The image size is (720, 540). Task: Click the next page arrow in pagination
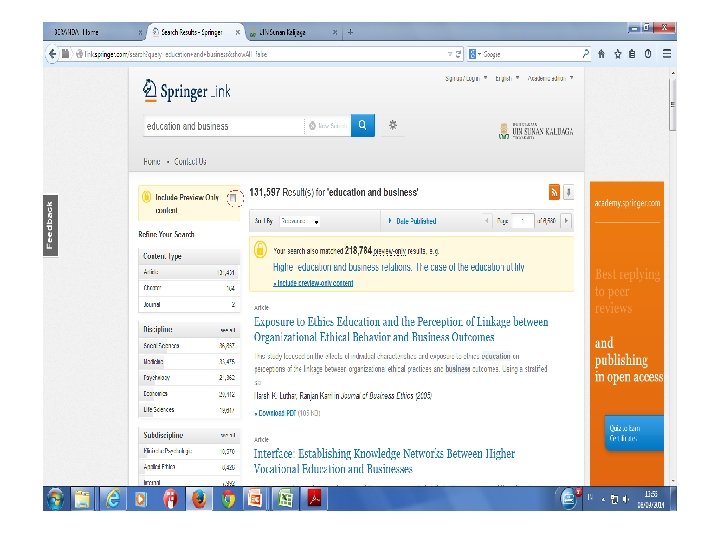click(566, 221)
